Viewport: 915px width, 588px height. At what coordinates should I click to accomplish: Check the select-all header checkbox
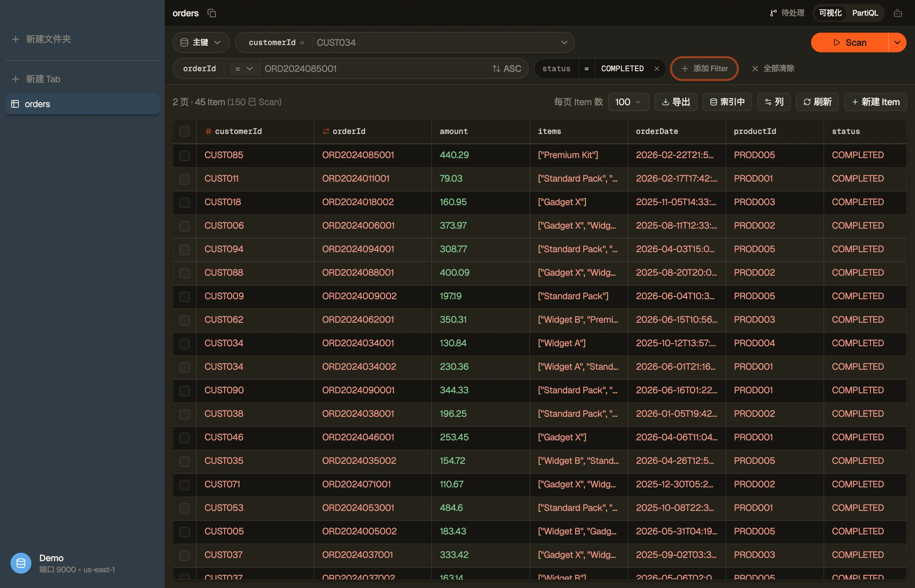[184, 131]
